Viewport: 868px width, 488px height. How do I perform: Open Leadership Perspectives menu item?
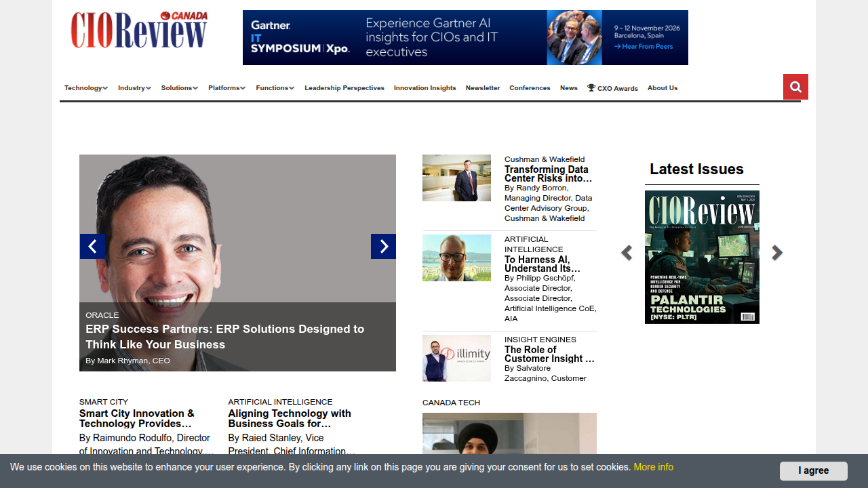pos(344,88)
